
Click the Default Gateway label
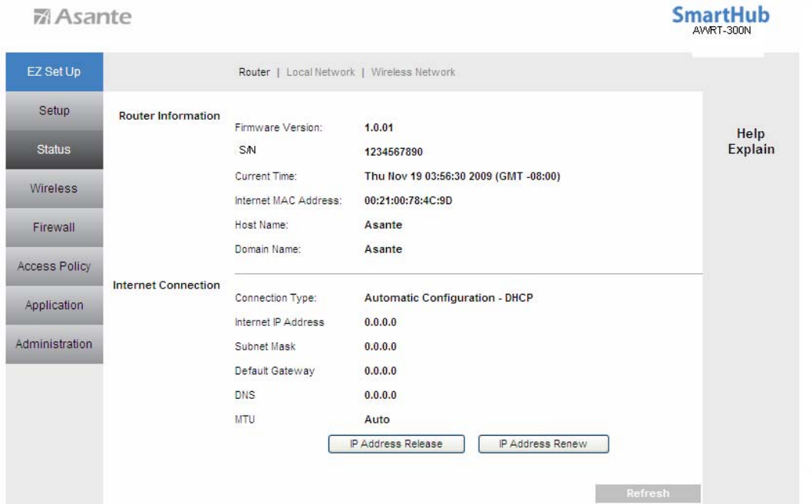(275, 371)
